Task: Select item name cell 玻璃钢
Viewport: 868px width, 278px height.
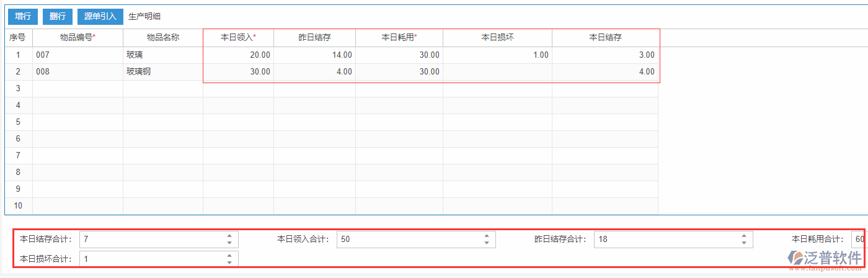Action: (162, 71)
